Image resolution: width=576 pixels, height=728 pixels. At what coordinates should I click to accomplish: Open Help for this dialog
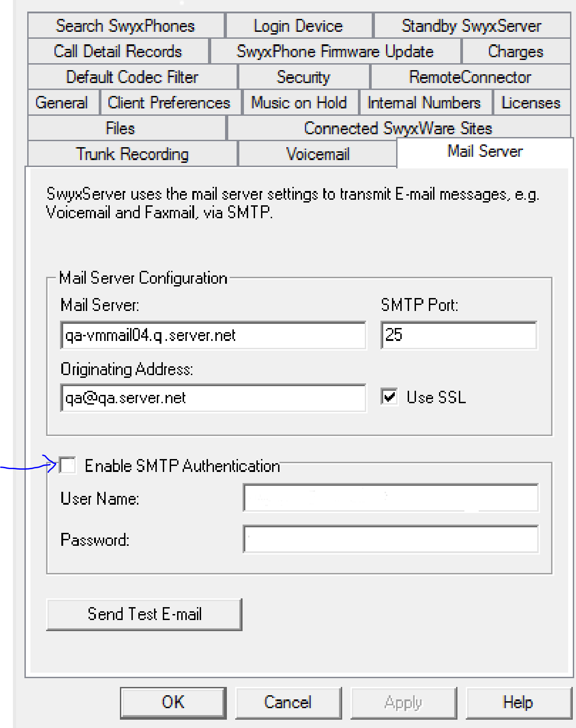tap(518, 702)
